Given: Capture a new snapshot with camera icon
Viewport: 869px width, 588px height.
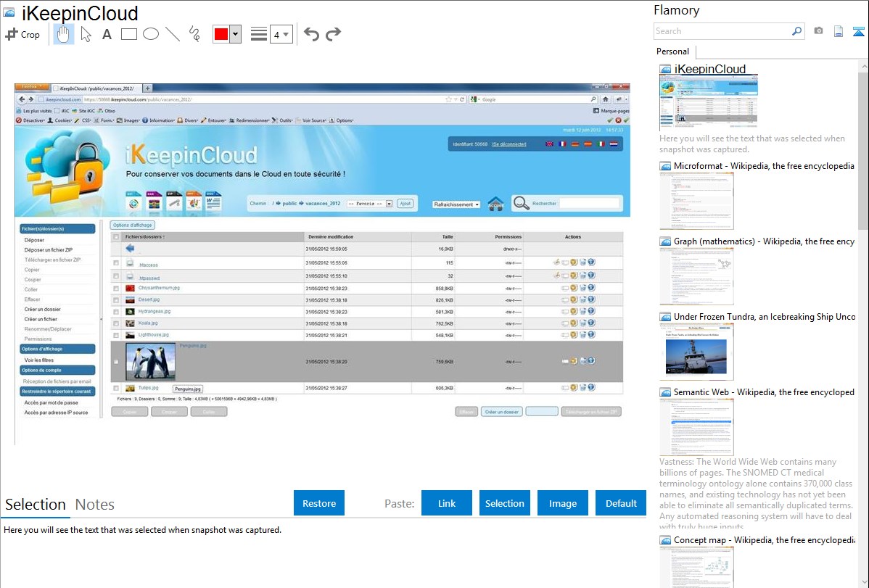Looking at the screenshot, I should (x=818, y=31).
